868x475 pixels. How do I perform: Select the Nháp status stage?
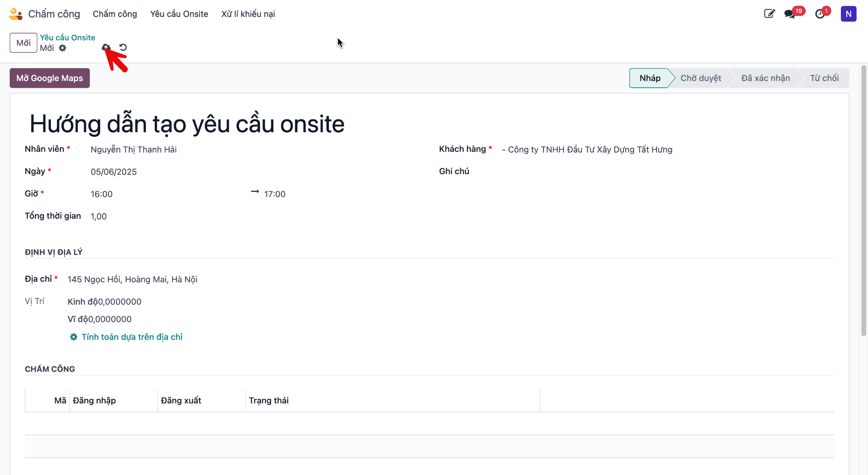point(650,78)
